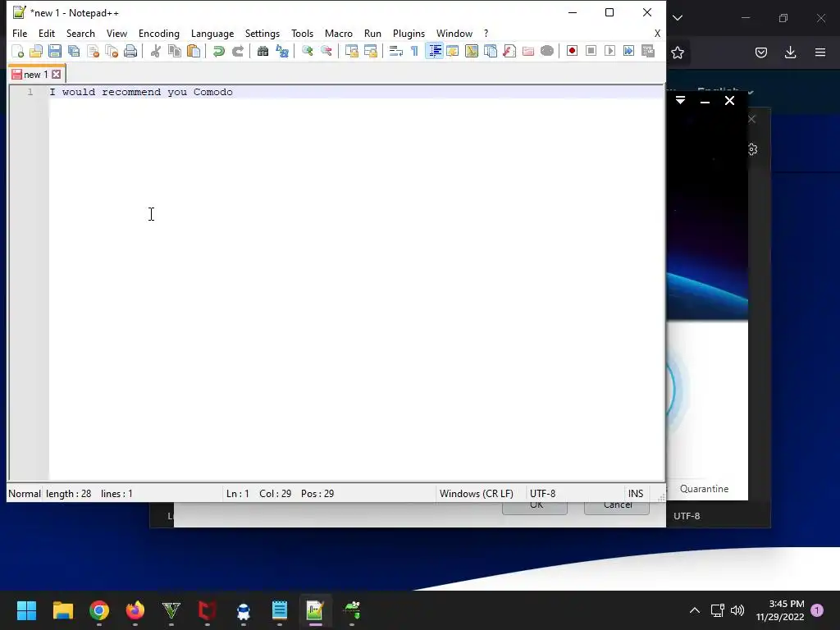840x630 pixels.
Task: Undo the last edit with green arrow
Action: click(218, 51)
